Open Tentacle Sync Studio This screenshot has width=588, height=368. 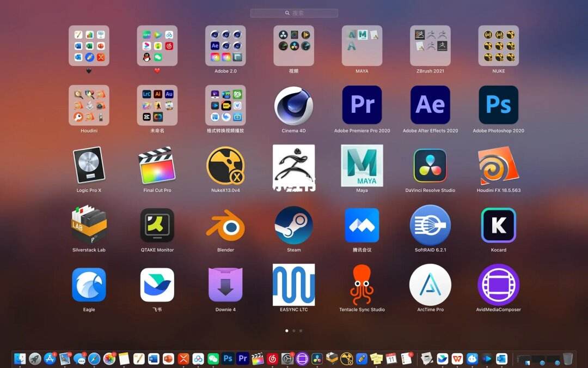click(362, 285)
